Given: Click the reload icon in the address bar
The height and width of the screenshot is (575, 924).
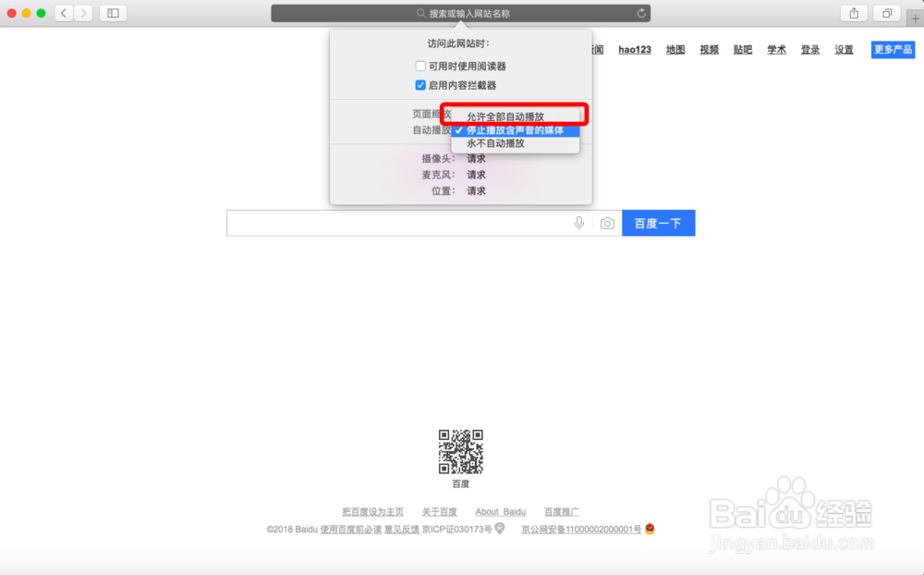Looking at the screenshot, I should (642, 13).
